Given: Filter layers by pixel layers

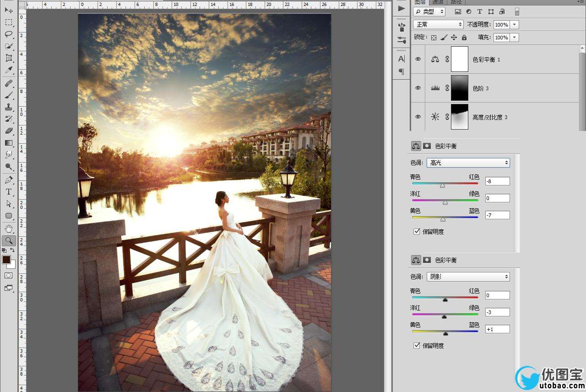Looking at the screenshot, I should [458, 11].
